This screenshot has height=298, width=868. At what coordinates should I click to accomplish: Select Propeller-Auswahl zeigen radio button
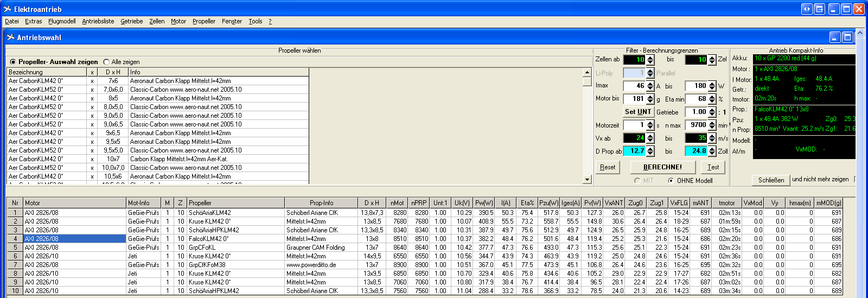13,62
